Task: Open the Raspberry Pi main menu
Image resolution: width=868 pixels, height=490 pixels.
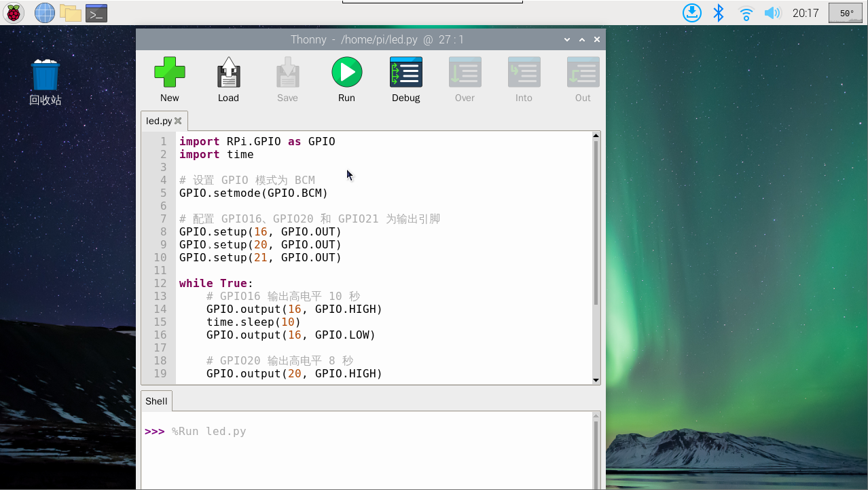Action: click(x=14, y=13)
